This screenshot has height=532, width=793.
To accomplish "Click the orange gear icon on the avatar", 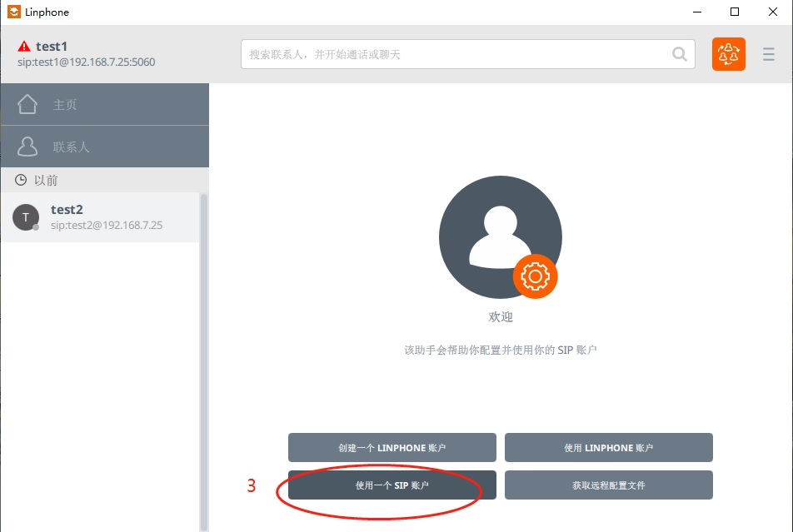I will (536, 276).
